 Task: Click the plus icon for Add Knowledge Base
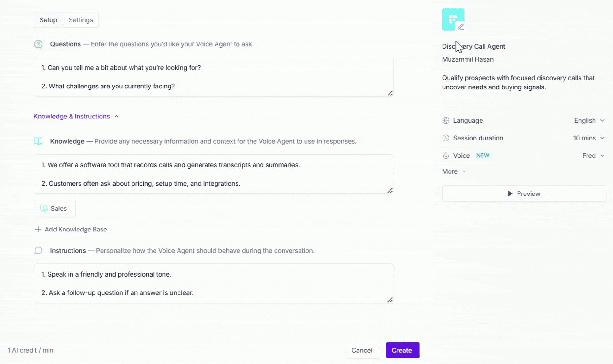[38, 229]
